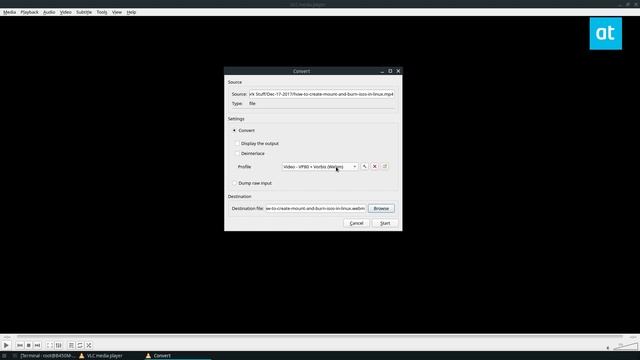Create a new profile icon
Screen dimensions: 640x360
(x=384, y=167)
